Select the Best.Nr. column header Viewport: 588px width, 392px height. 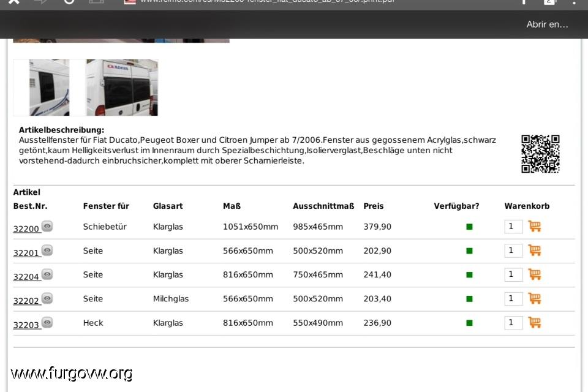tap(31, 206)
